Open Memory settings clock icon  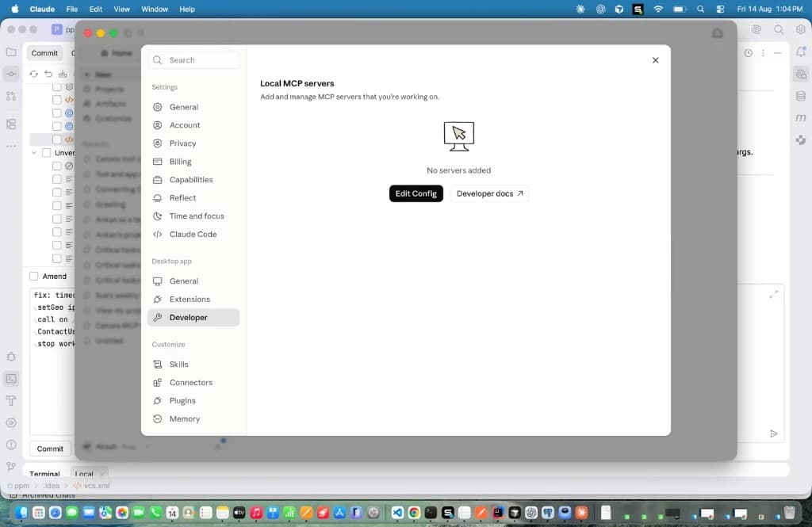pos(158,418)
